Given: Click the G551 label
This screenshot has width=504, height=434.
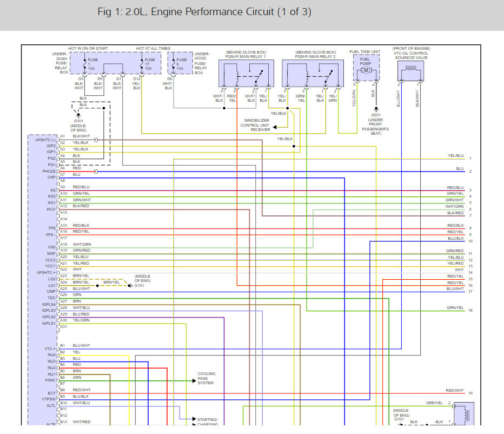Looking at the screenshot, I should [x=376, y=115].
